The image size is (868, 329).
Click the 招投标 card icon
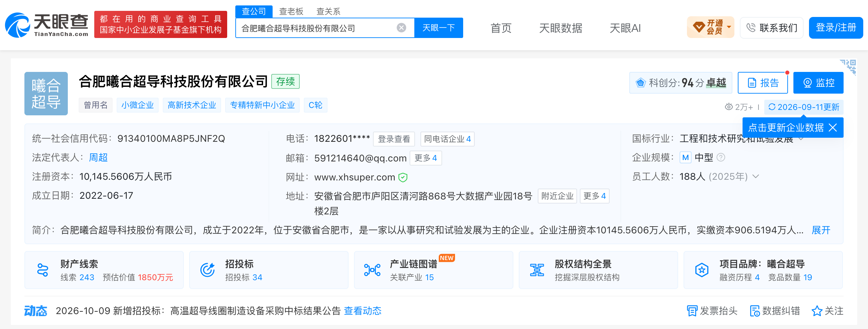(x=208, y=270)
